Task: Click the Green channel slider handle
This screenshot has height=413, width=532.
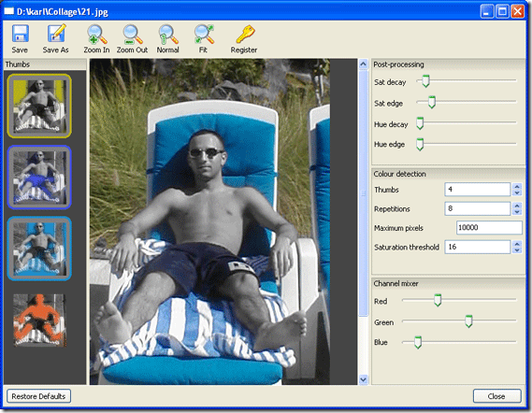Action: 468,320
